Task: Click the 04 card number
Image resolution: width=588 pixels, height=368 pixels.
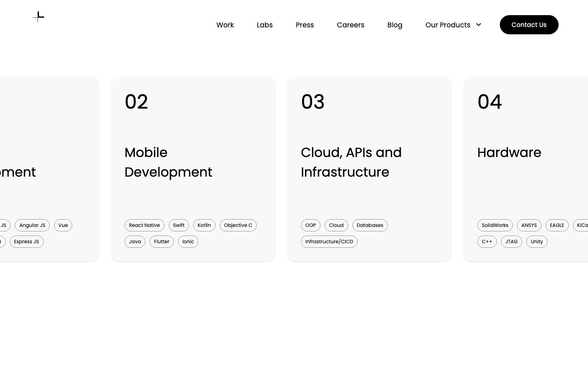Action: [x=490, y=102]
